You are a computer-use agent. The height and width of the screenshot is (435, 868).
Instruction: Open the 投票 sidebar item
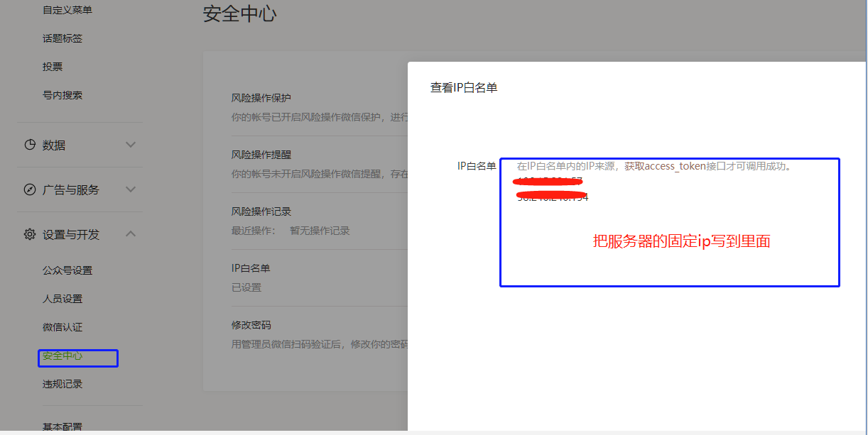pos(53,67)
